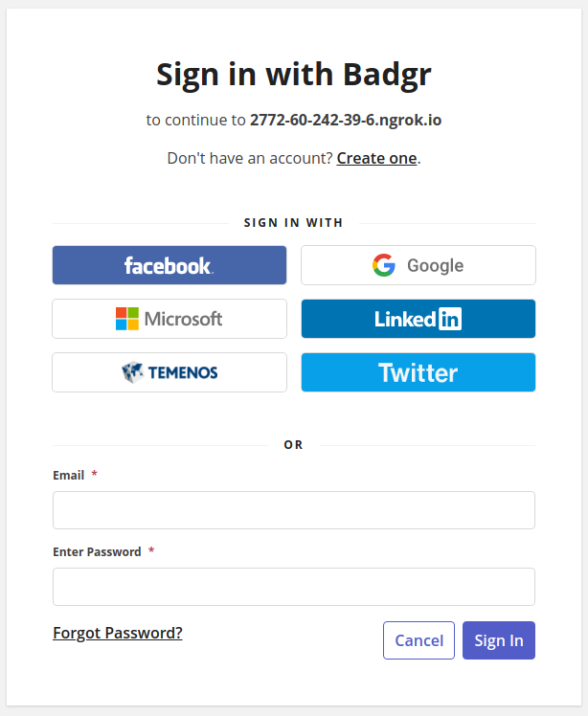The width and height of the screenshot is (588, 716).
Task: Open the Forgot Password? link
Action: [x=118, y=633]
